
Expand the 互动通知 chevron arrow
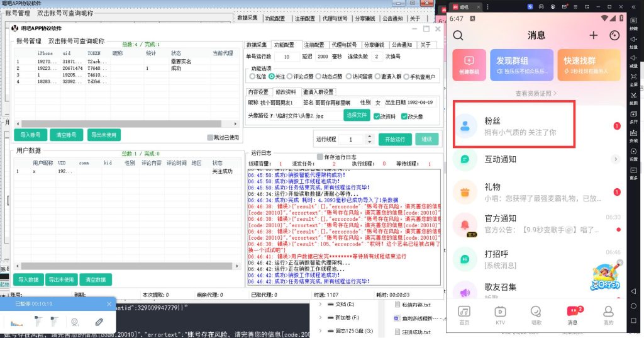click(616, 159)
